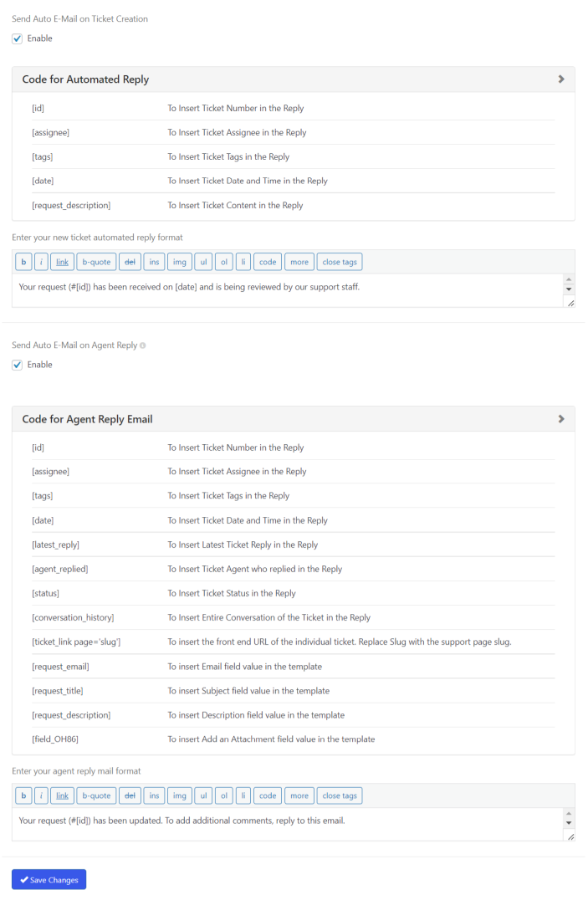Insert a li tag in the agent reply toolbar
The height and width of the screenshot is (900, 588).
(x=243, y=795)
